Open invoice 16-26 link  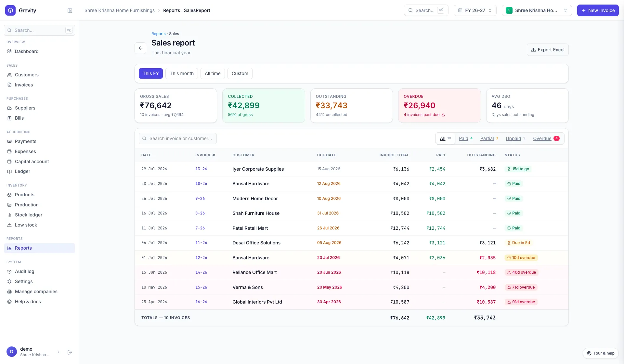pos(201,302)
